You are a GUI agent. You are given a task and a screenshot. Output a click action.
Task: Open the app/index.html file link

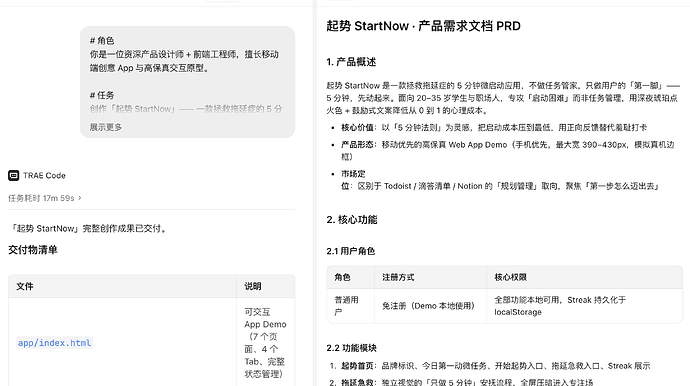[54, 343]
